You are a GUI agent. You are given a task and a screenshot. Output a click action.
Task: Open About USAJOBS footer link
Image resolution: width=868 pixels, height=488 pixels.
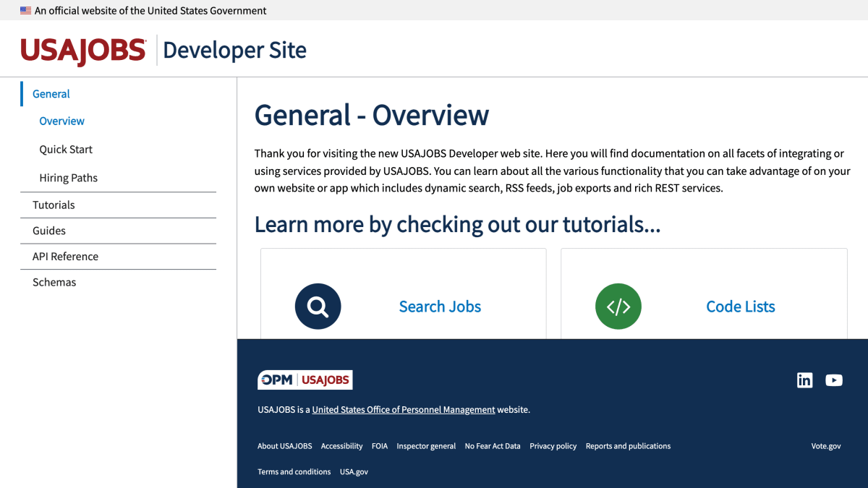click(285, 446)
